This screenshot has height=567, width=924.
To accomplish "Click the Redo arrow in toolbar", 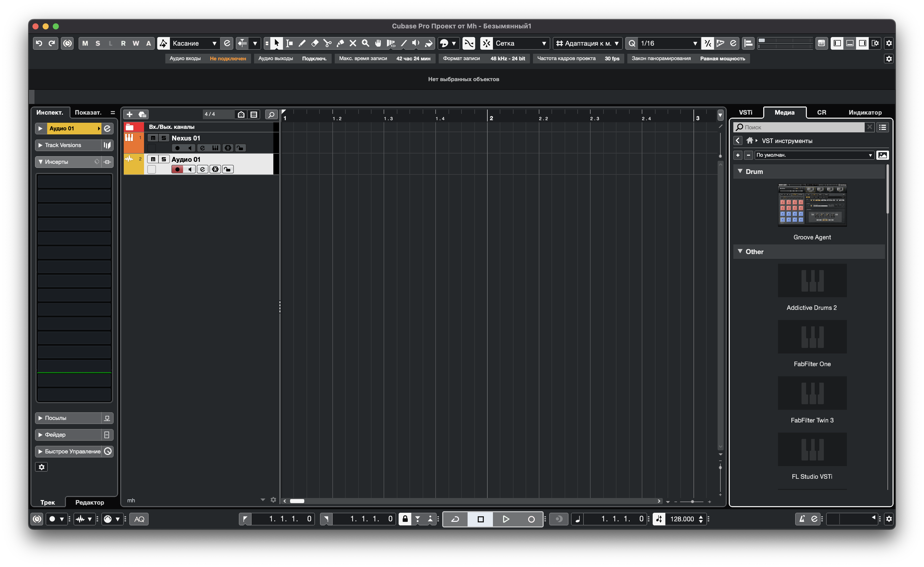I will tap(52, 43).
